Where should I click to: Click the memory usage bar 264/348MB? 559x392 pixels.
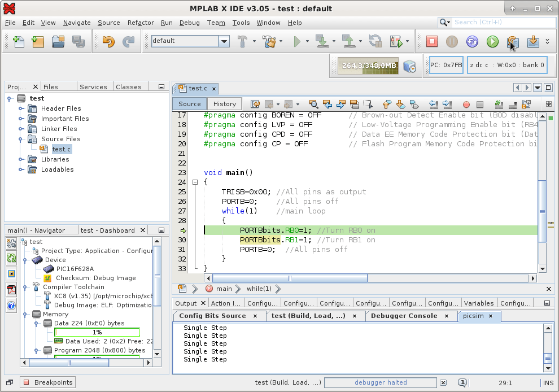(368, 66)
